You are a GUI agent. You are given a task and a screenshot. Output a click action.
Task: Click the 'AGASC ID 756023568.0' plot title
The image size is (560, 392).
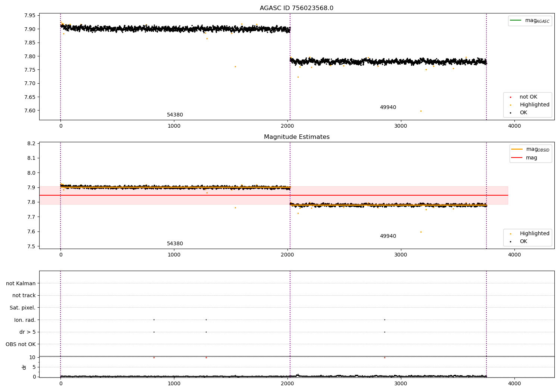[296, 8]
